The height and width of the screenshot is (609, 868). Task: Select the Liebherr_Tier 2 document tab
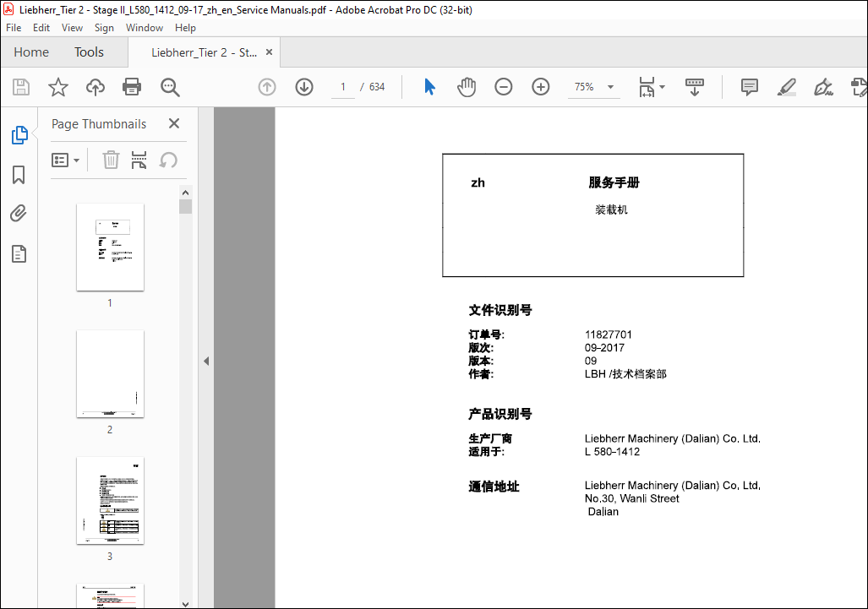(x=204, y=52)
